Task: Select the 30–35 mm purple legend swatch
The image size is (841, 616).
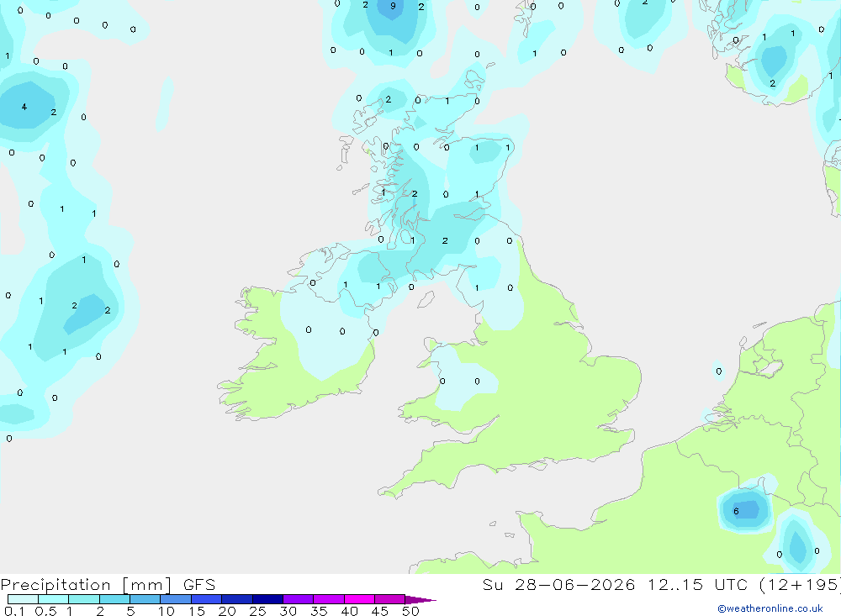Action: pos(298,599)
